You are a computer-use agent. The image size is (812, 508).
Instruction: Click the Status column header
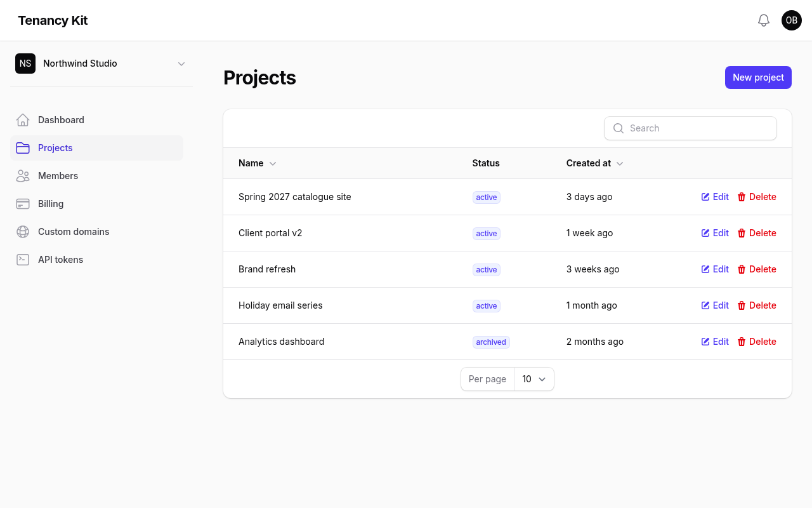[x=486, y=163]
